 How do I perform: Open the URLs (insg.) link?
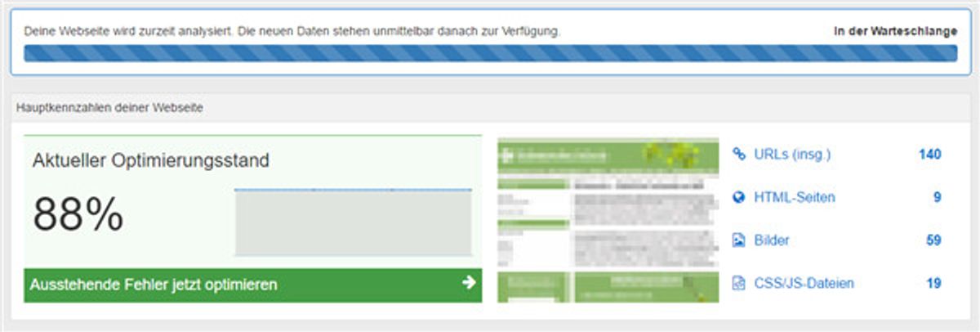point(792,154)
